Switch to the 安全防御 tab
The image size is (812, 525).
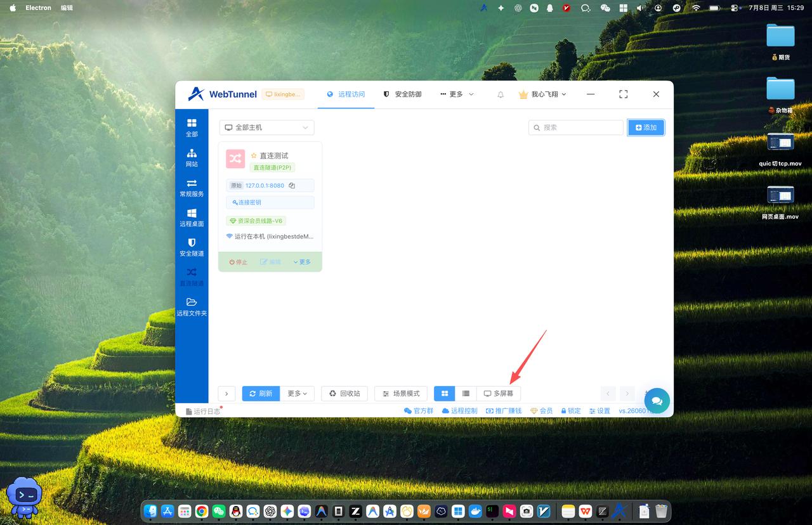(402, 94)
